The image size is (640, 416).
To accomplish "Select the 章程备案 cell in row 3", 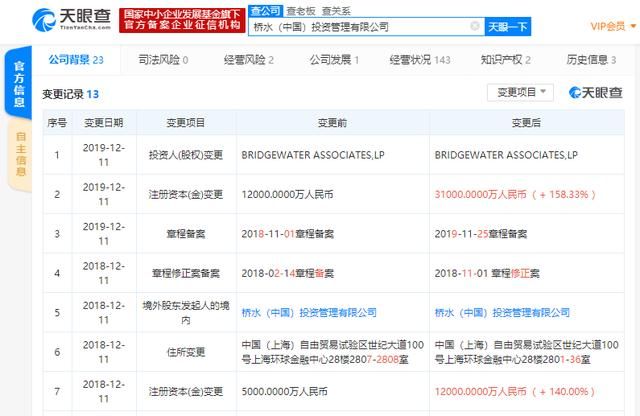I will (x=186, y=234).
